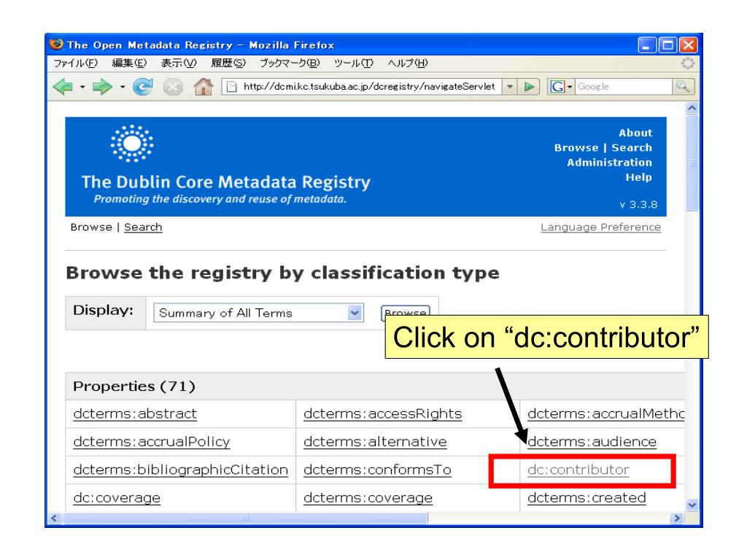Click the green Go arrow next to URL
Screen dimensions: 747x560
tap(529, 87)
